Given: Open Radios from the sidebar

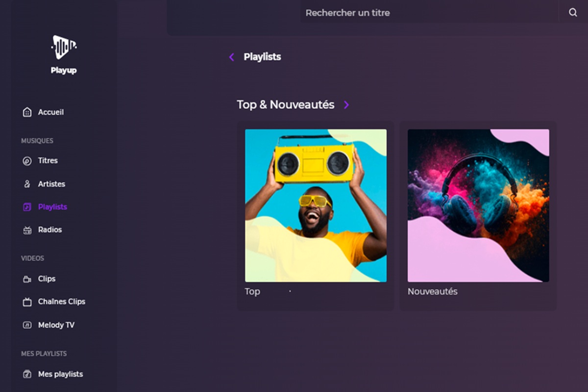Looking at the screenshot, I should click(49, 229).
